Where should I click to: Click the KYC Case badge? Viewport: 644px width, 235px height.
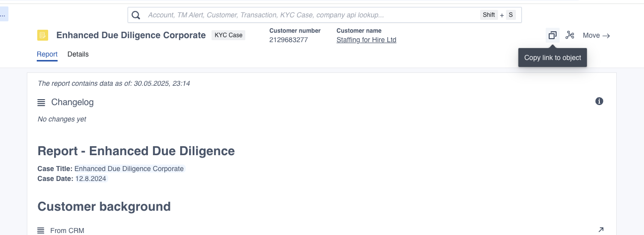point(228,35)
